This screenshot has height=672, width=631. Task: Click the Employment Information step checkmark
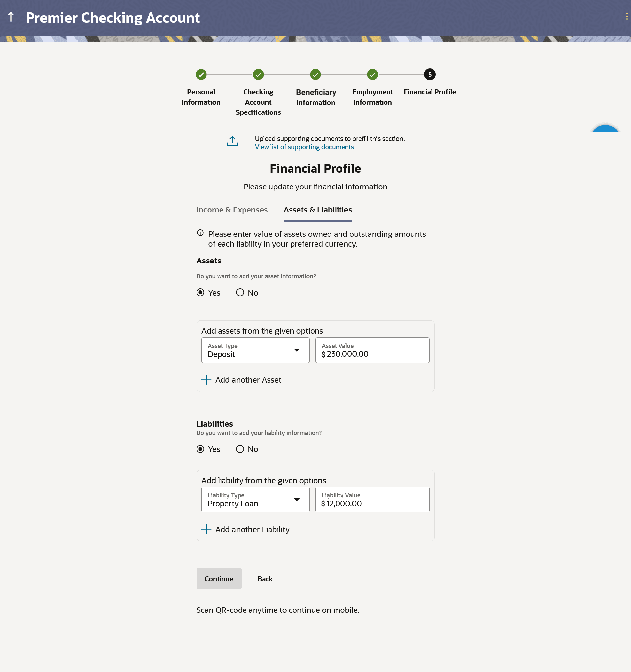pos(372,74)
